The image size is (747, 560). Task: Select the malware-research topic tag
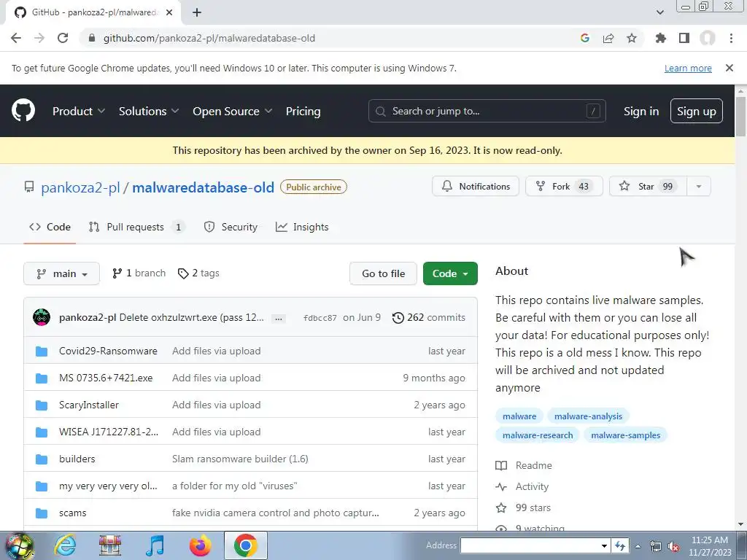click(x=538, y=435)
